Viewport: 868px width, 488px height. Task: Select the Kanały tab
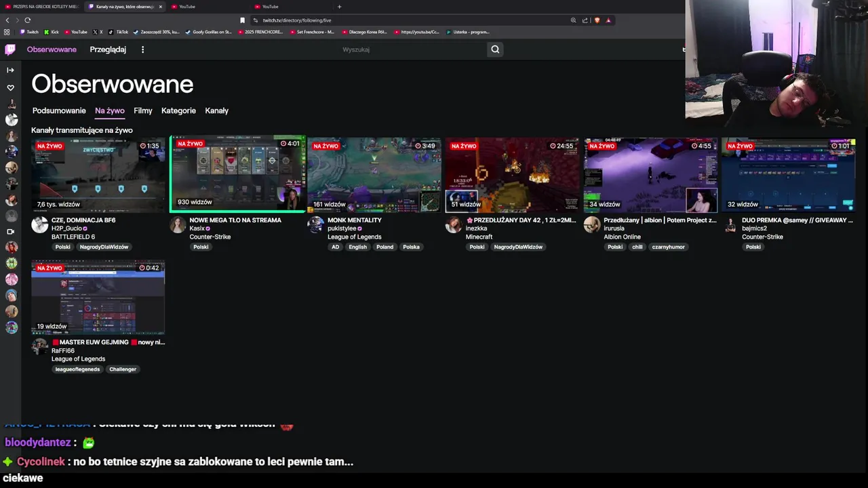tap(217, 110)
